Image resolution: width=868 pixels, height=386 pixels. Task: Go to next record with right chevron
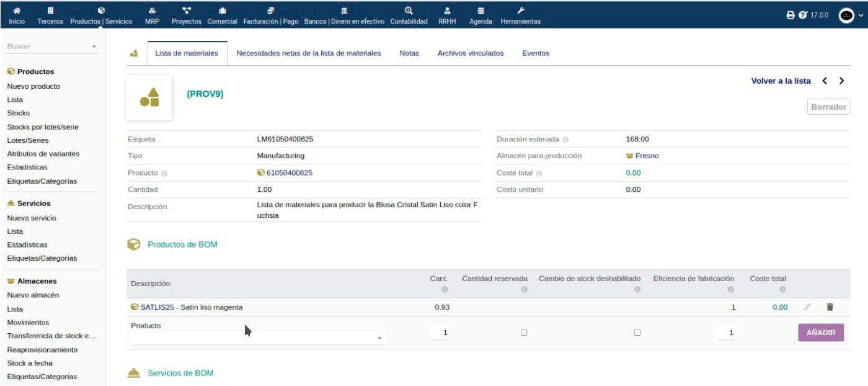841,81
